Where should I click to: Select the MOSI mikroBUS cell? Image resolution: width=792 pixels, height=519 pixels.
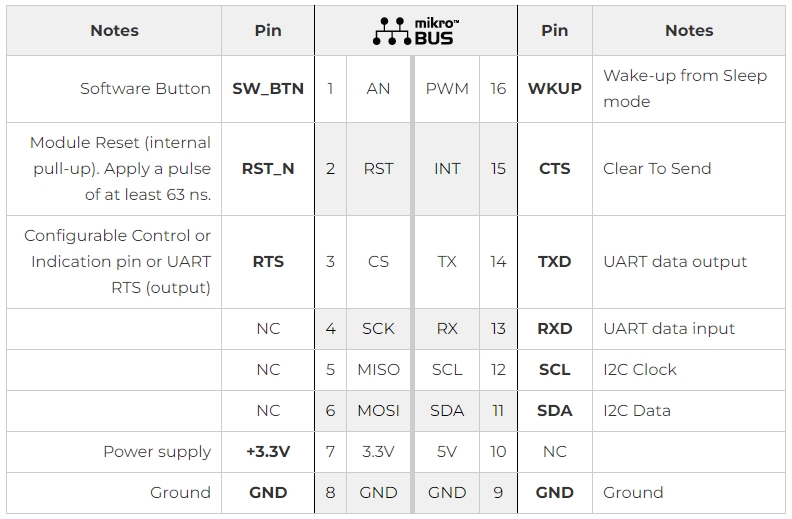click(x=378, y=410)
